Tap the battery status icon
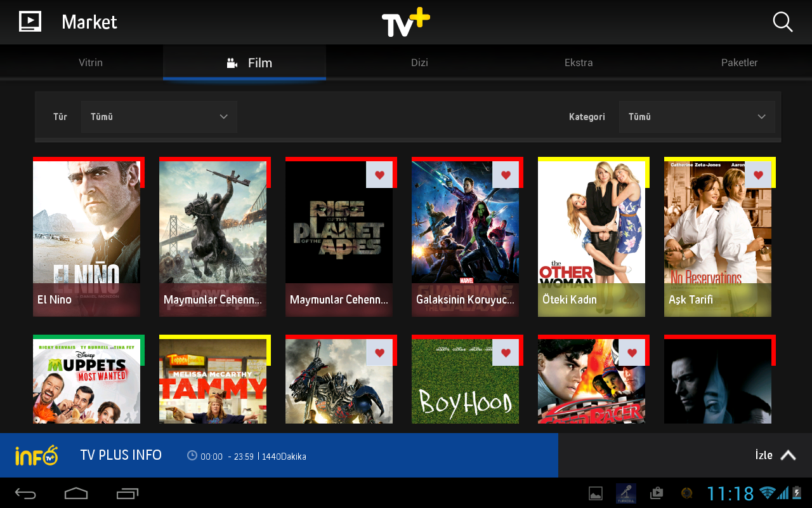This screenshot has height=508, width=812. click(797, 493)
